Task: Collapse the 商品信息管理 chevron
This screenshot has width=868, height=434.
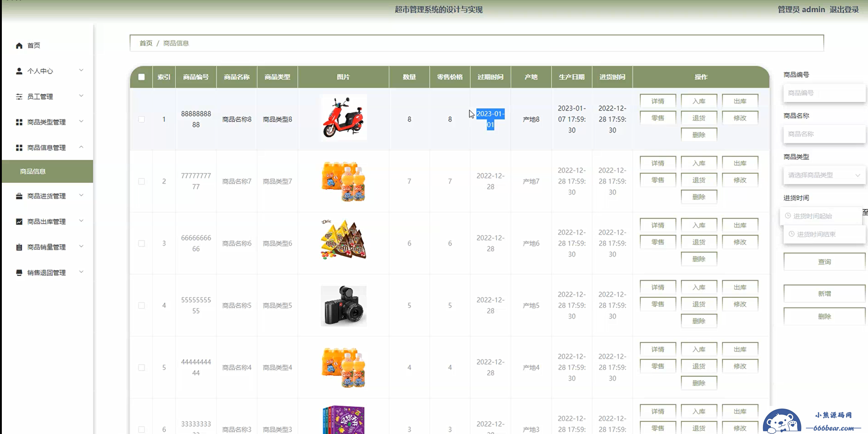Action: point(81,147)
